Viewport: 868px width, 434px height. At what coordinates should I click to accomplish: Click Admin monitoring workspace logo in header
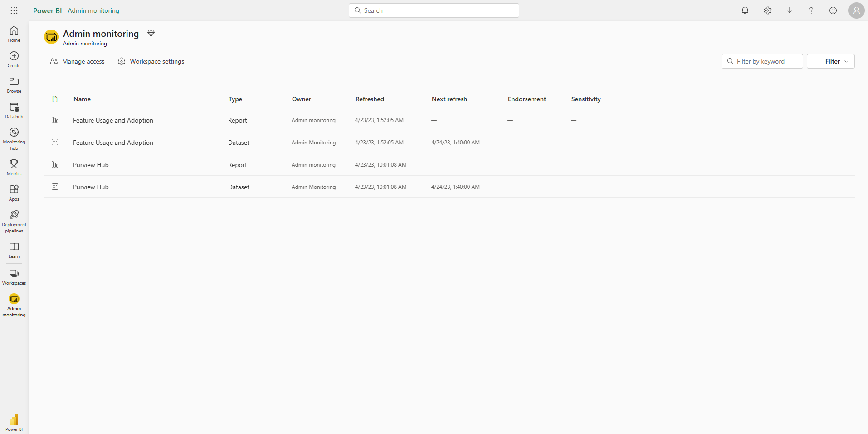click(51, 37)
